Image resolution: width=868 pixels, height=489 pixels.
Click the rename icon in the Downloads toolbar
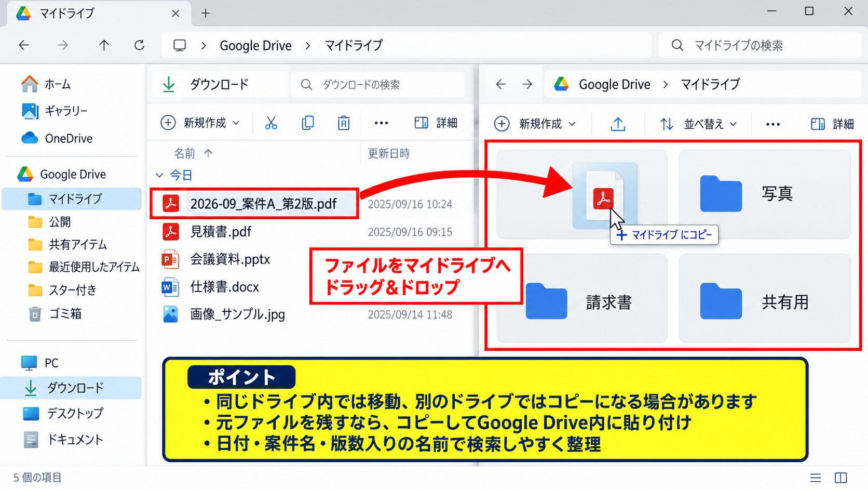[344, 123]
